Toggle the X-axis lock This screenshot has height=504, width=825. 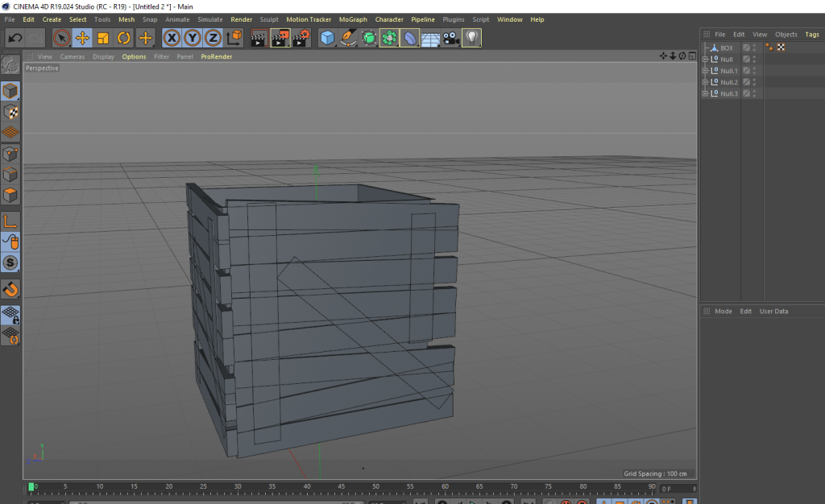click(x=172, y=38)
